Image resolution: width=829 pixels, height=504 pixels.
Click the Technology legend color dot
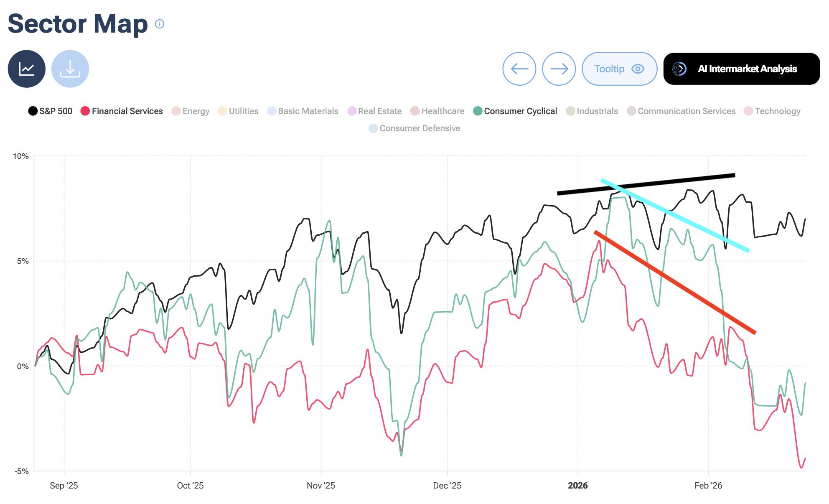(x=748, y=111)
